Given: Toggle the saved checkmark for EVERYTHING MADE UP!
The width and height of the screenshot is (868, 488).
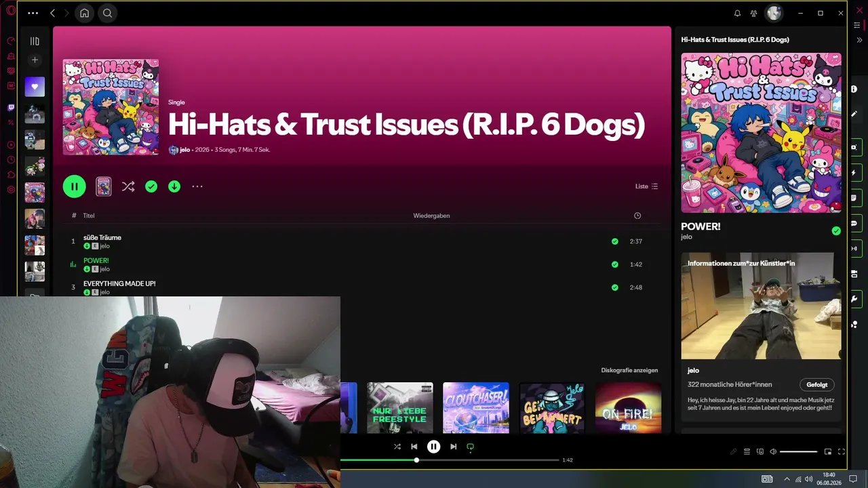Looking at the screenshot, I should click(x=615, y=287).
